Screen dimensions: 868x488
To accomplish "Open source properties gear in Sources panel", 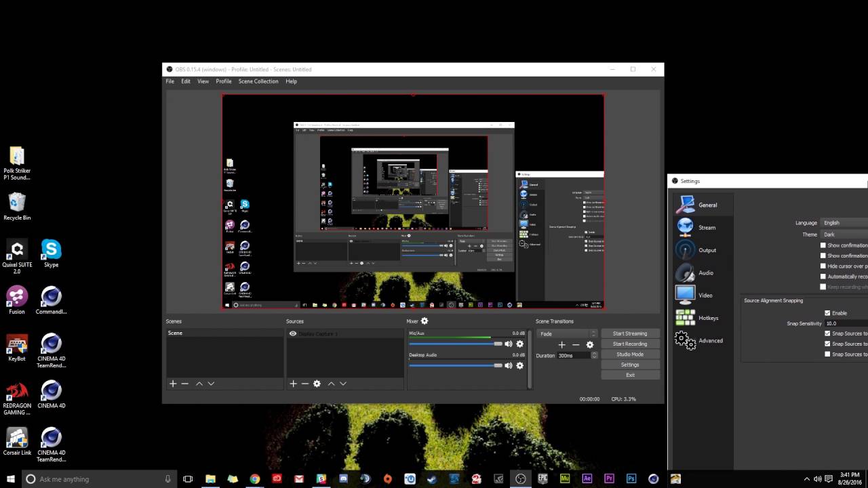I will point(316,384).
